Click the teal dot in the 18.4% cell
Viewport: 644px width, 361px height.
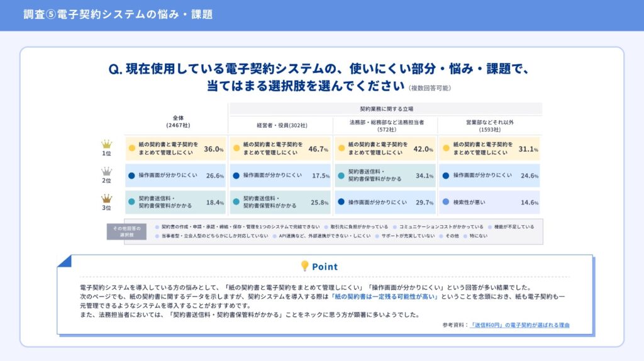[131, 202]
